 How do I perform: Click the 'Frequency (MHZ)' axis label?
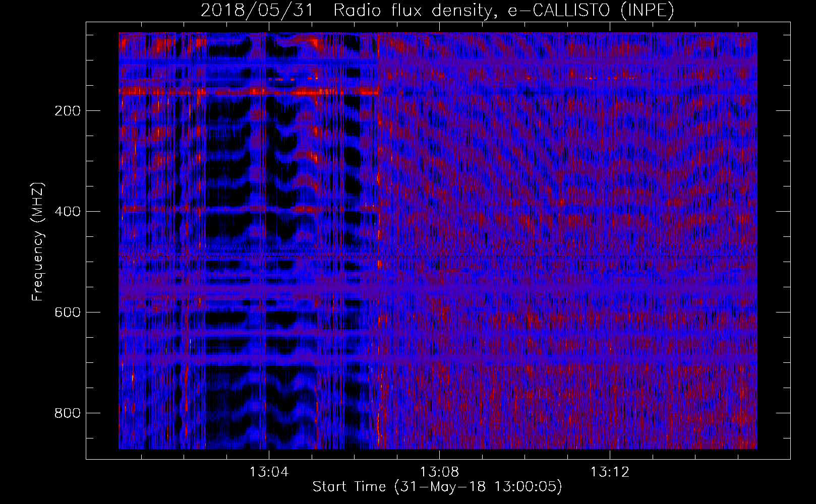pos(38,241)
